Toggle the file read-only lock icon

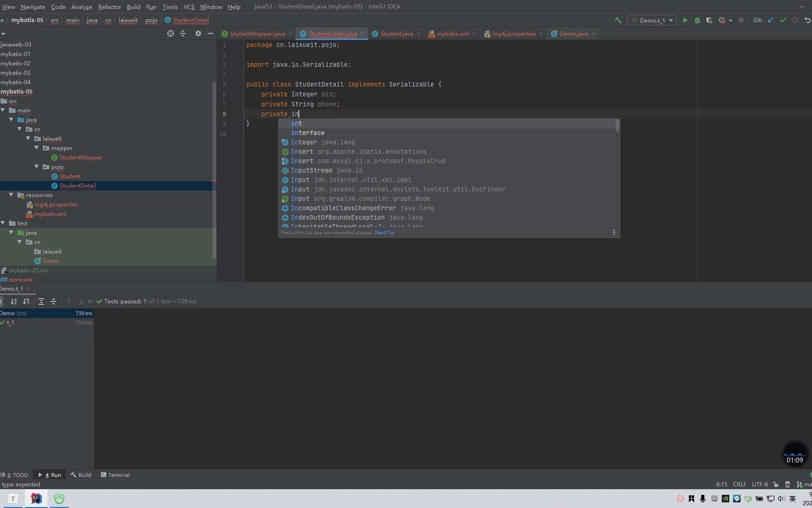tap(775, 484)
